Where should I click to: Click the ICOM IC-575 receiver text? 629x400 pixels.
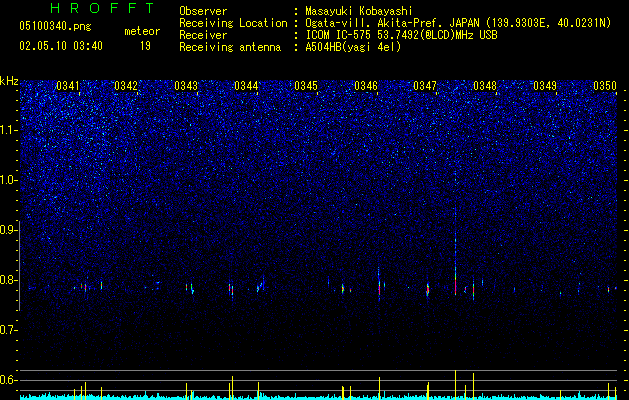401,35
